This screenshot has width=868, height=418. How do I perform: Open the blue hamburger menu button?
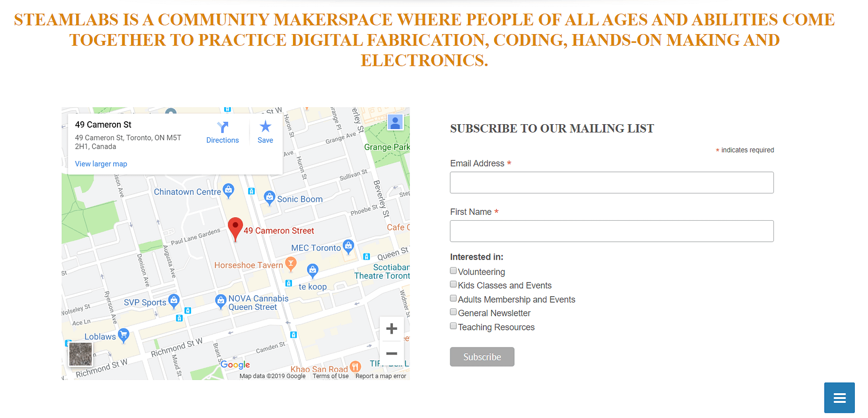tap(839, 398)
